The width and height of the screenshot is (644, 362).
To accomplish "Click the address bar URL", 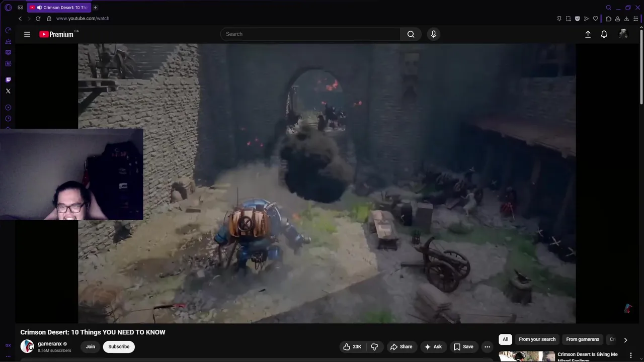I will coord(83,19).
